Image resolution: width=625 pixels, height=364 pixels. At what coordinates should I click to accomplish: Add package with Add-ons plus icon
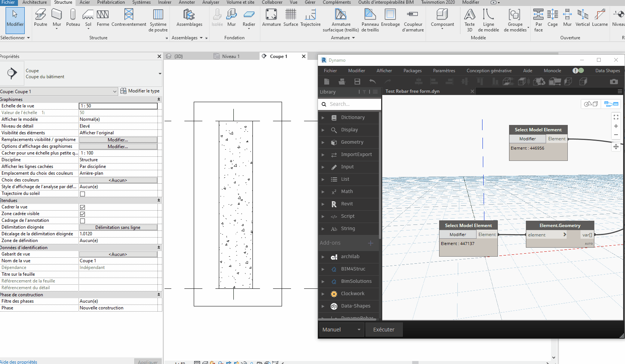(371, 243)
